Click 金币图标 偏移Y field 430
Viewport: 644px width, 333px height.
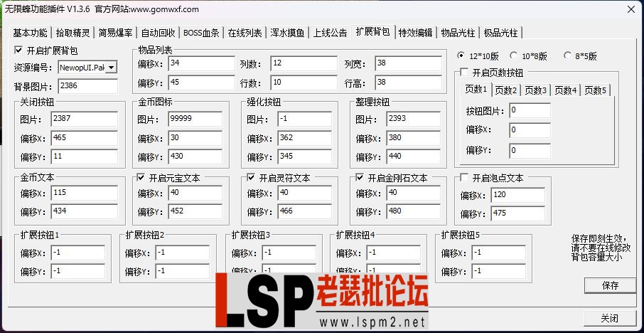pos(195,157)
